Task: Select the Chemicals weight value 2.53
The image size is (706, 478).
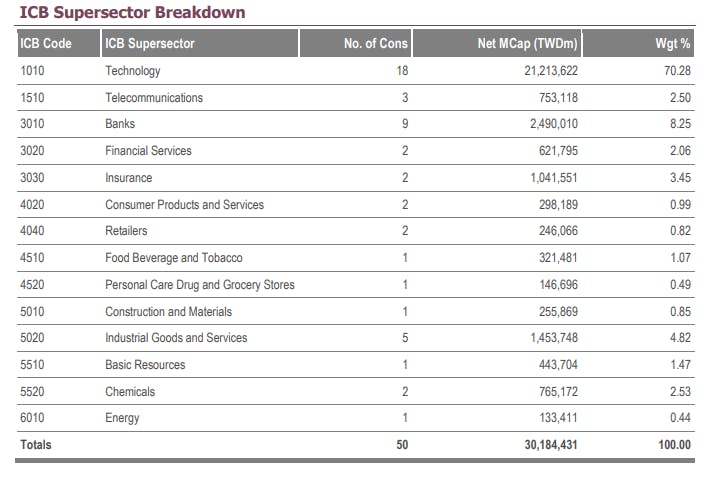Action: point(679,392)
